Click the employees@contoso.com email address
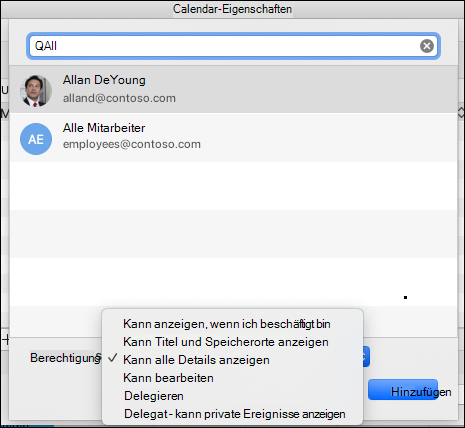The height and width of the screenshot is (428, 465). 132,144
